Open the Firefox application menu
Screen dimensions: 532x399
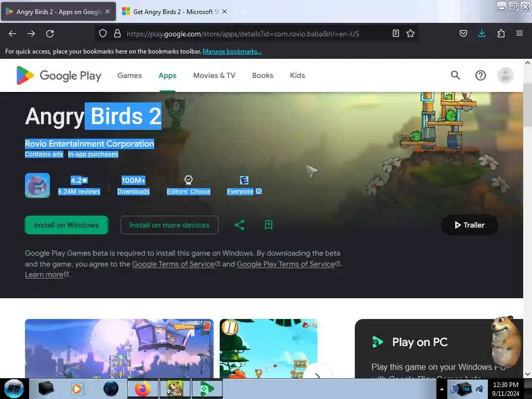(x=519, y=33)
